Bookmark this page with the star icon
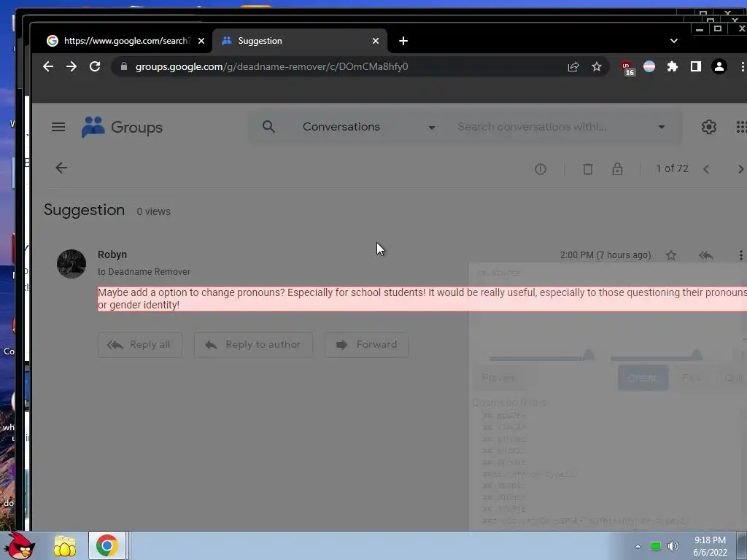 point(597,66)
